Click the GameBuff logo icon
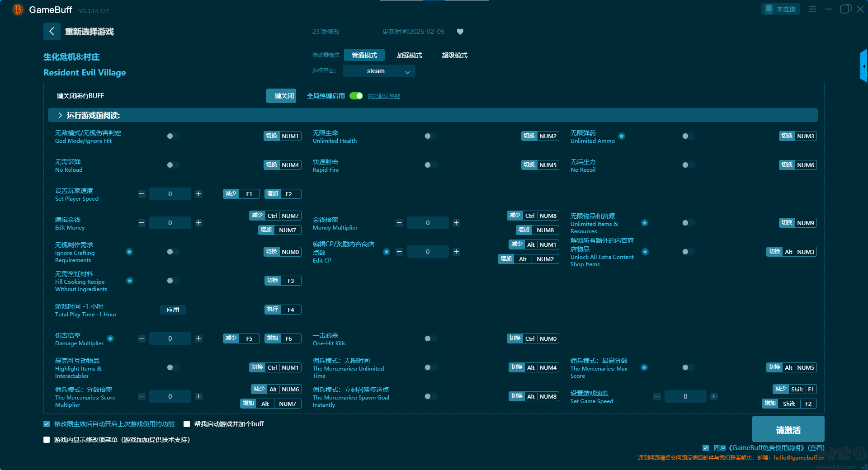Screen dimensions: 868x470 18,9
